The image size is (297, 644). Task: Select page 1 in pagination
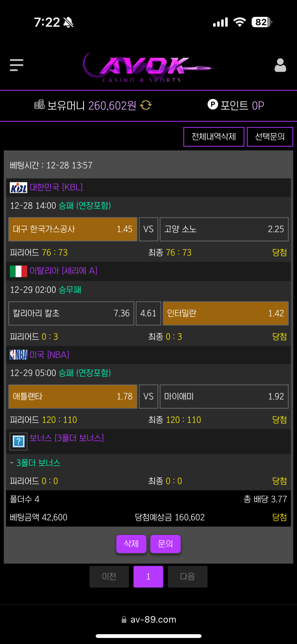coord(148,576)
